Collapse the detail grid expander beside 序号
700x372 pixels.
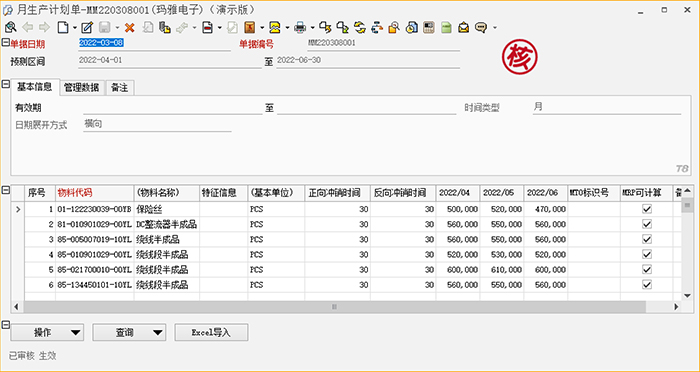pos(5,190)
